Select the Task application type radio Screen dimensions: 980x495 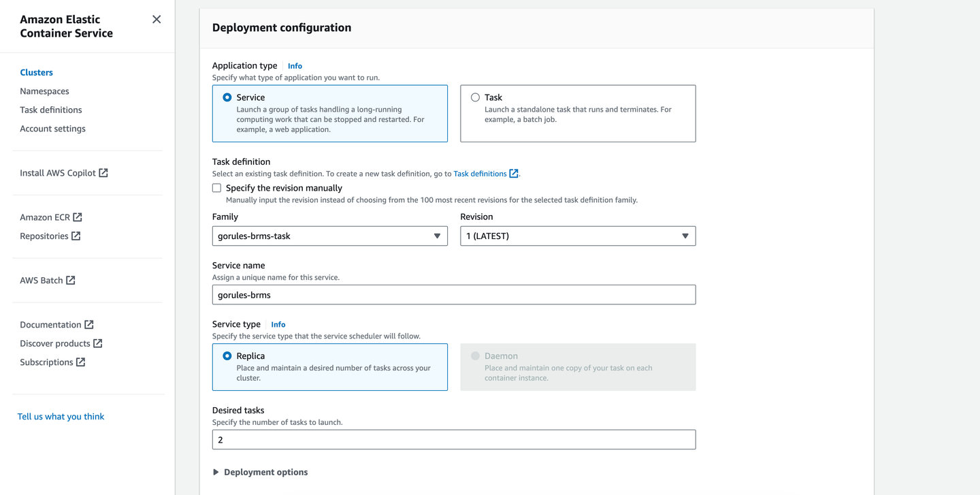(475, 97)
